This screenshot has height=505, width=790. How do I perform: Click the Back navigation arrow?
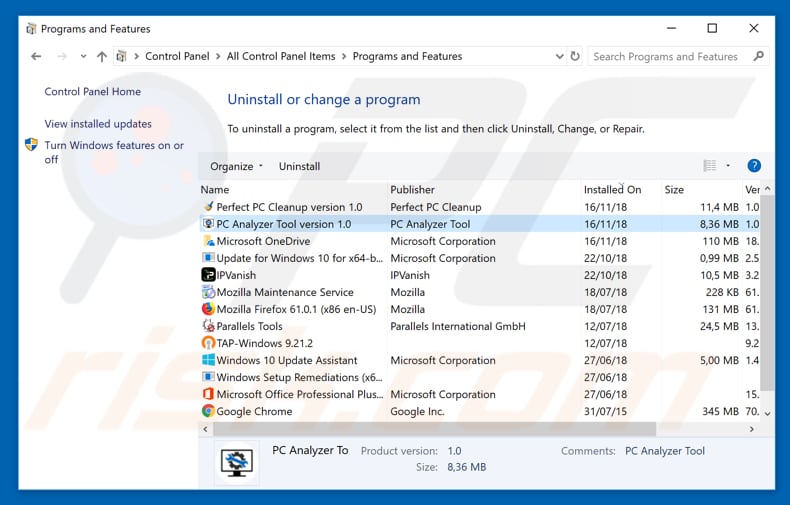click(36, 56)
